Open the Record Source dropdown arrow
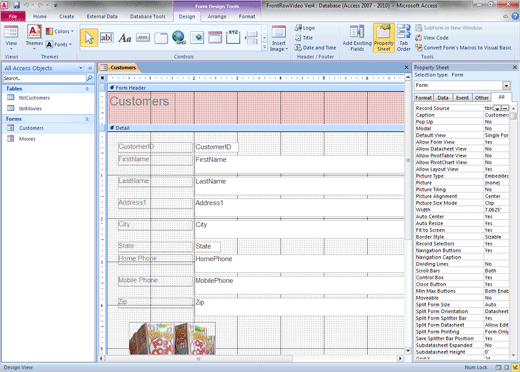This screenshot has width=520, height=372. click(x=497, y=108)
